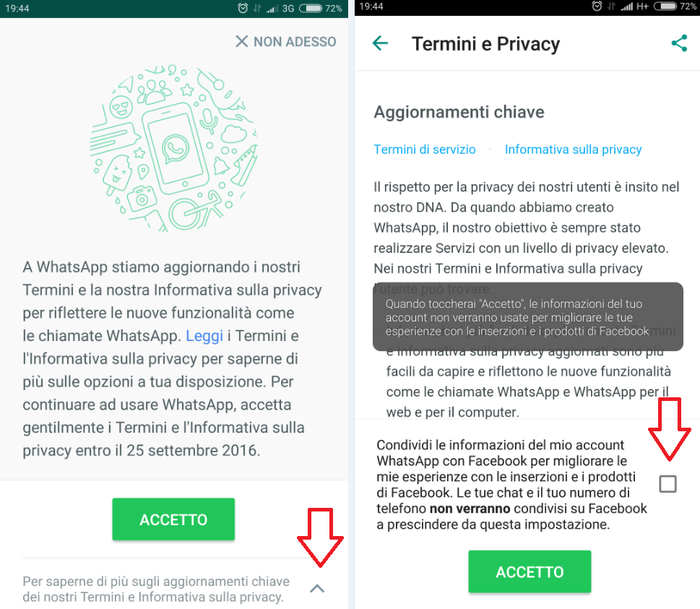Tap the H+ signal indicator in right status bar
The height and width of the screenshot is (609, 700).
[642, 7]
